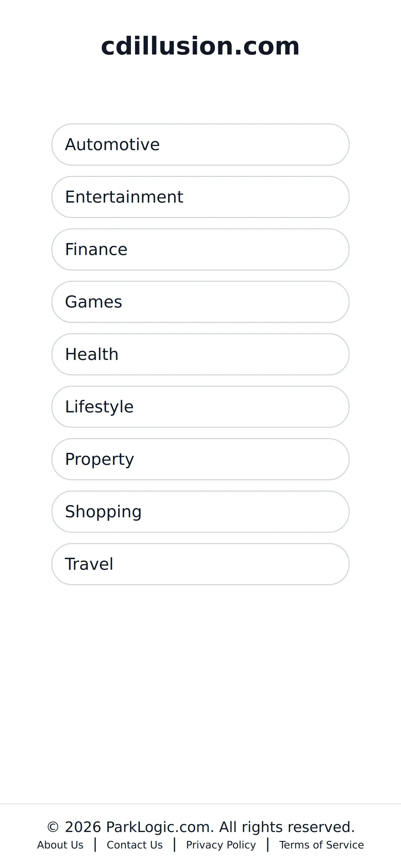Open the Contact Us link
401x868 pixels.
tap(135, 845)
